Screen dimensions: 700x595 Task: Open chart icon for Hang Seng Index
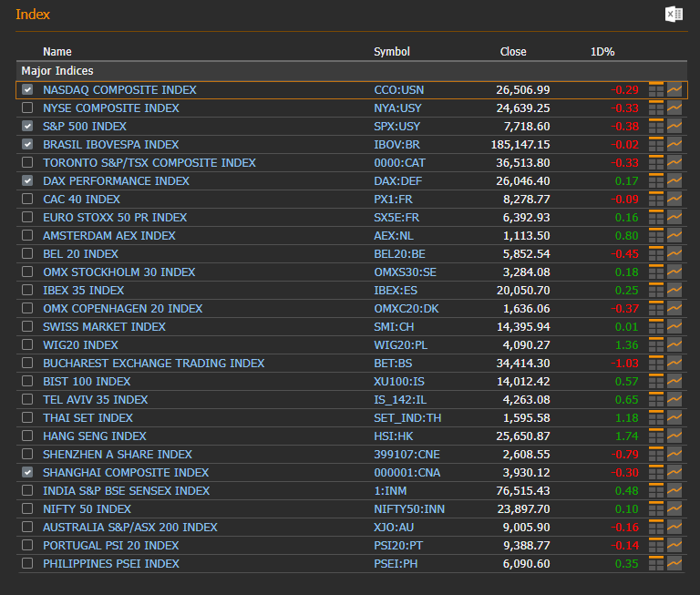point(674,436)
